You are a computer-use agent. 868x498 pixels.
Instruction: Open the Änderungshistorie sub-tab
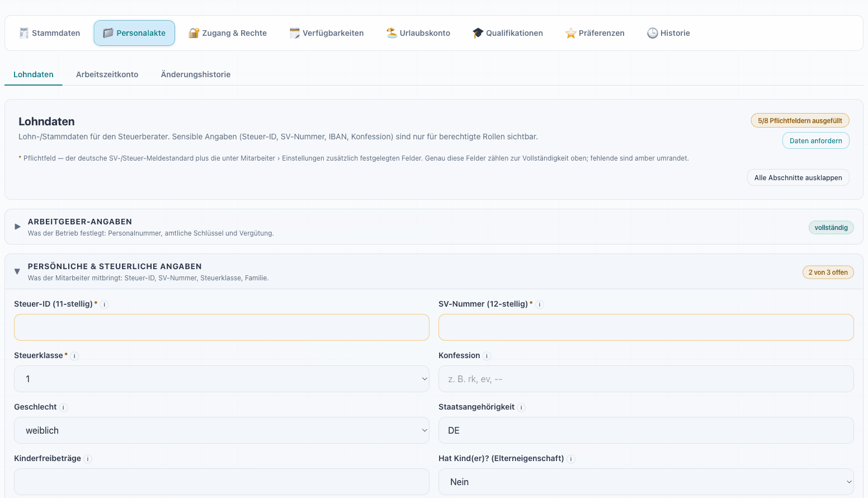(196, 74)
